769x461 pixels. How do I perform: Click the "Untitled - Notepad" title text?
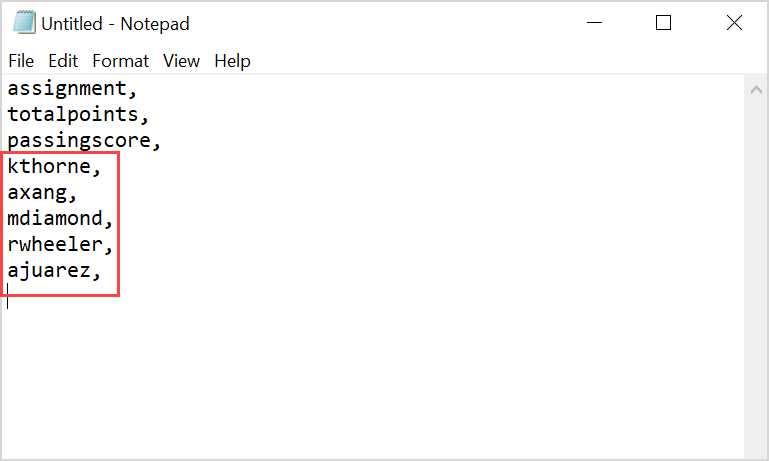[x=115, y=23]
